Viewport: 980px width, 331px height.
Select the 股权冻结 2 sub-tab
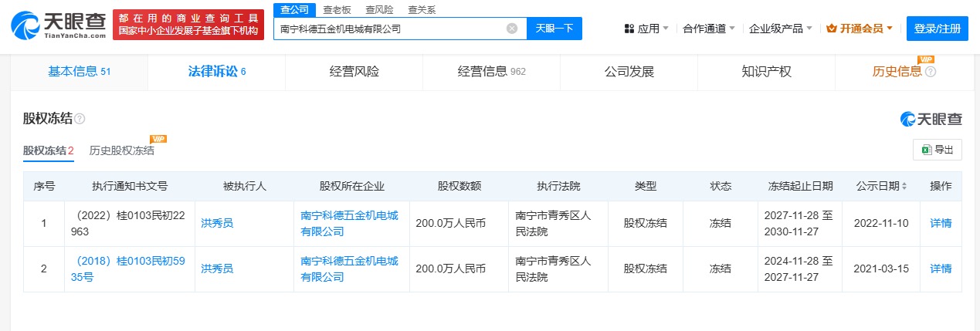click(49, 150)
